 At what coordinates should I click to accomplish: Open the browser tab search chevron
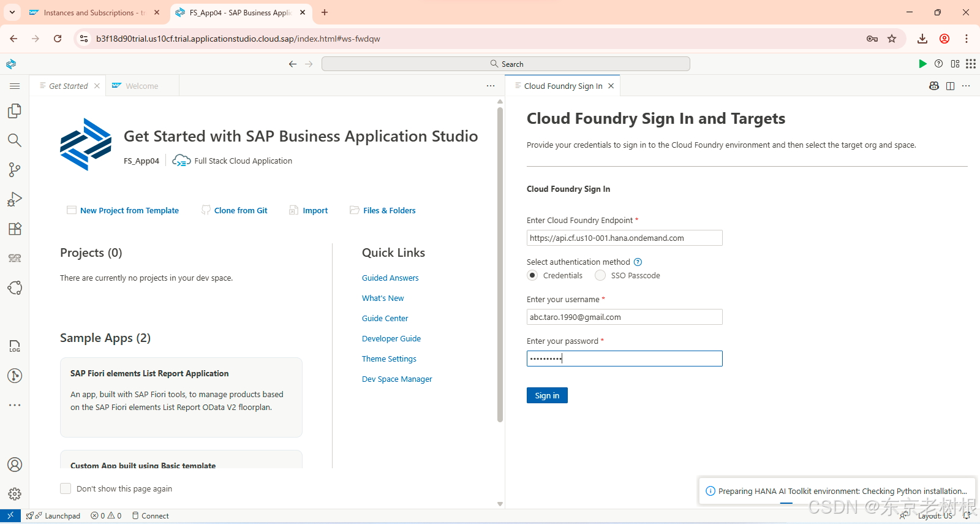coord(12,12)
